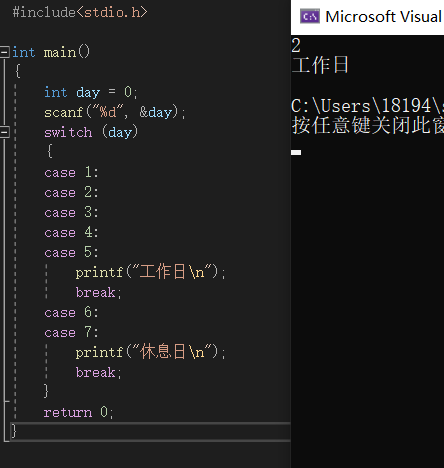Click the Microsoft Visual console title
The height and width of the screenshot is (468, 444).
tap(384, 16)
